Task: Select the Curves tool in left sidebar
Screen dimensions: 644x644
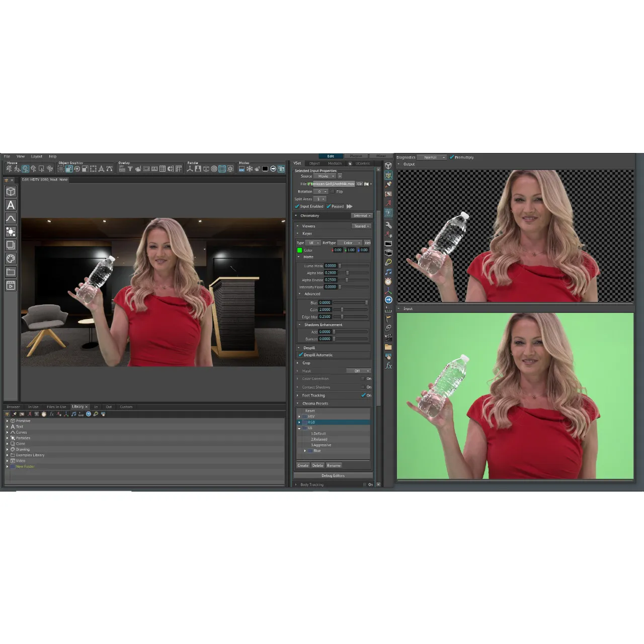Action: click(x=11, y=218)
